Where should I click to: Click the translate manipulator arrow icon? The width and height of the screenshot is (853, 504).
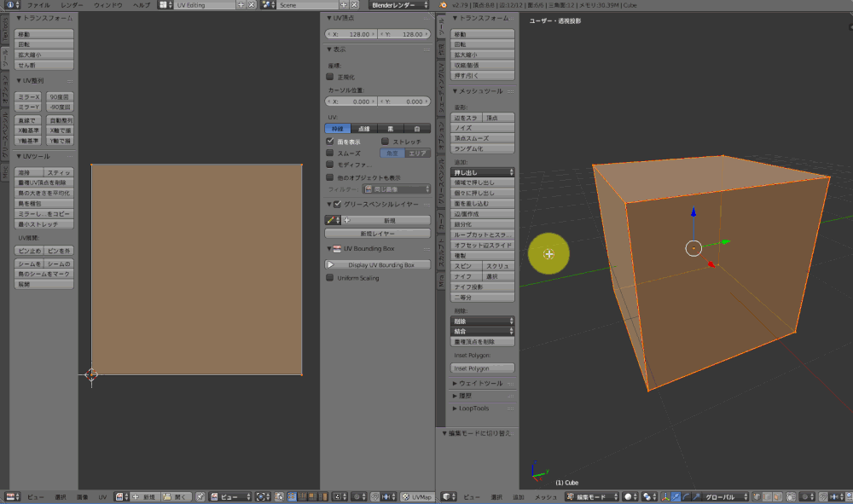click(676, 496)
